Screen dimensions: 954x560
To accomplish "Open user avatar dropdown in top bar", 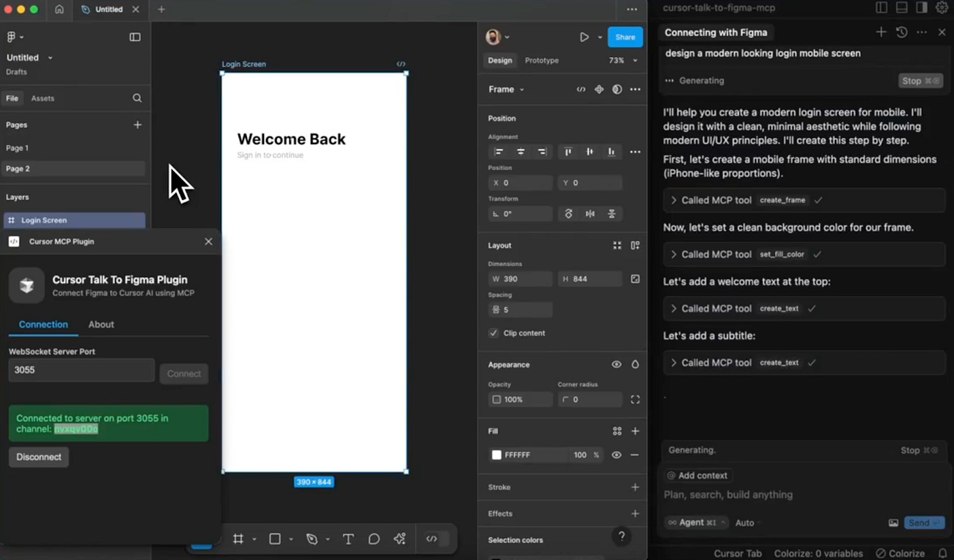I will [497, 37].
